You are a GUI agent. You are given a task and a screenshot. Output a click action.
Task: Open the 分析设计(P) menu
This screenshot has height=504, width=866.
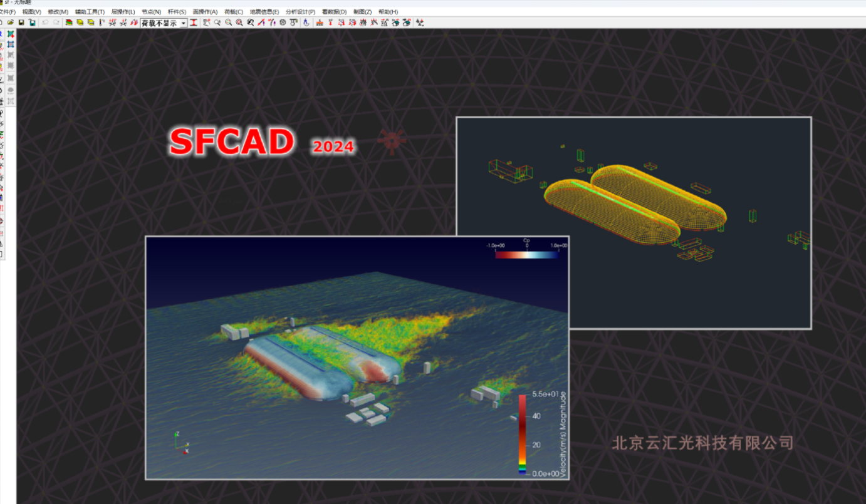coord(300,12)
